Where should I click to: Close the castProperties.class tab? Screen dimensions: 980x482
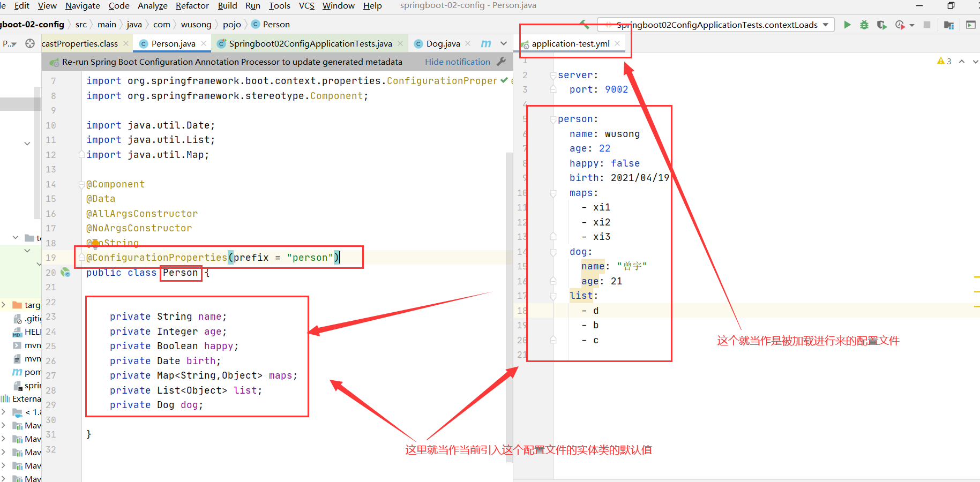(x=126, y=43)
